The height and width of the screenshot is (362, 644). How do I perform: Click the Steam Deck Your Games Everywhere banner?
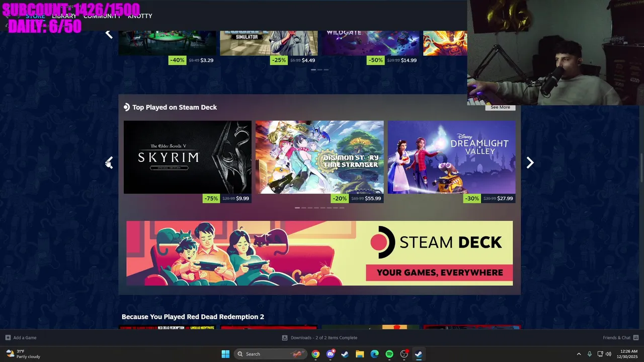click(x=319, y=253)
